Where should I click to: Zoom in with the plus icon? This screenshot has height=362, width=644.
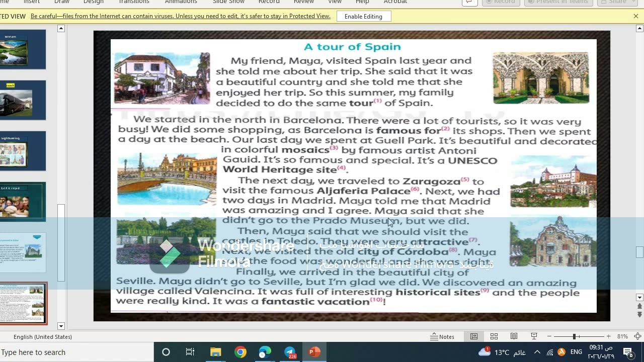(x=608, y=336)
